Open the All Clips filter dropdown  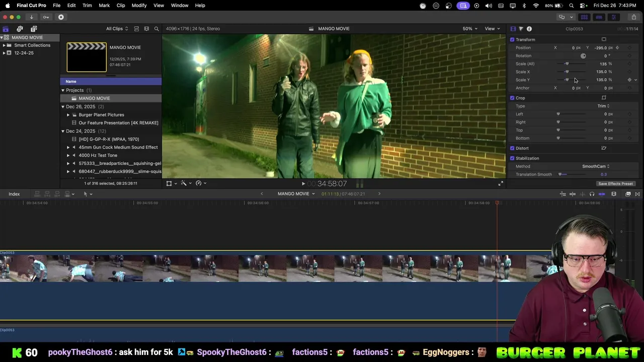tap(117, 29)
